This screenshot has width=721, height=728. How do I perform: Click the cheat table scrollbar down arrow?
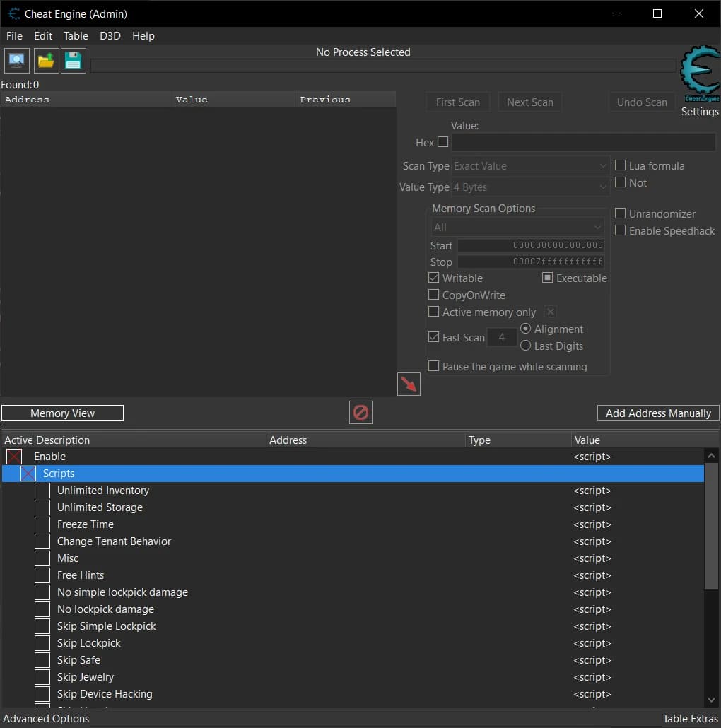[711, 700]
